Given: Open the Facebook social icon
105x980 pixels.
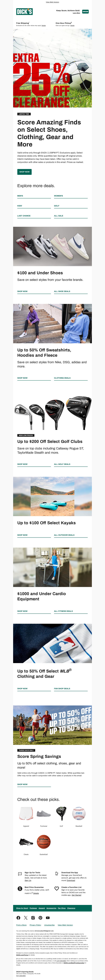Looking at the screenshot, I should (18, 918).
